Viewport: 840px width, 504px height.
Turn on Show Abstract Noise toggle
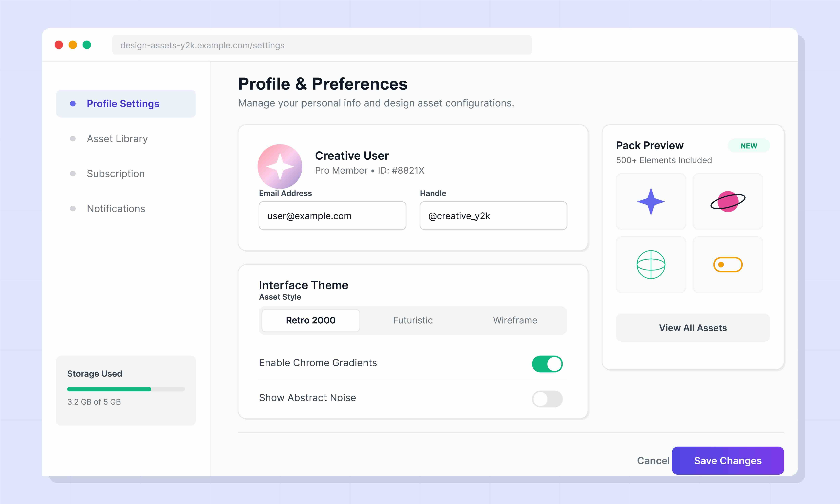click(547, 399)
